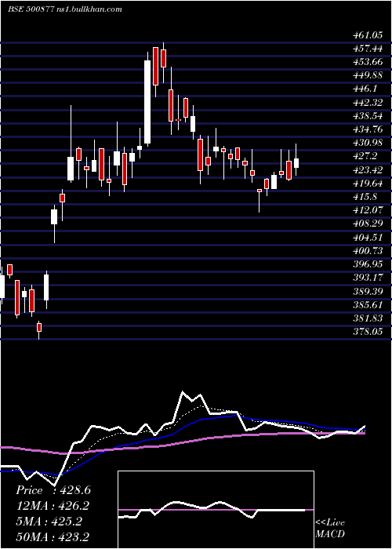This screenshot has width=392, height=549.
Task: Click the 400.73 price axis label
Action: point(367,251)
